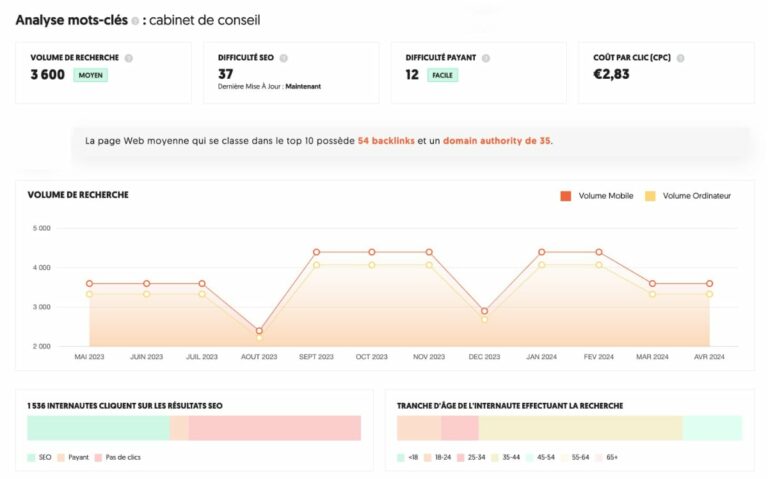768x479 pixels.
Task: Click the 18-24 age segment in age bar
Action: [419, 428]
